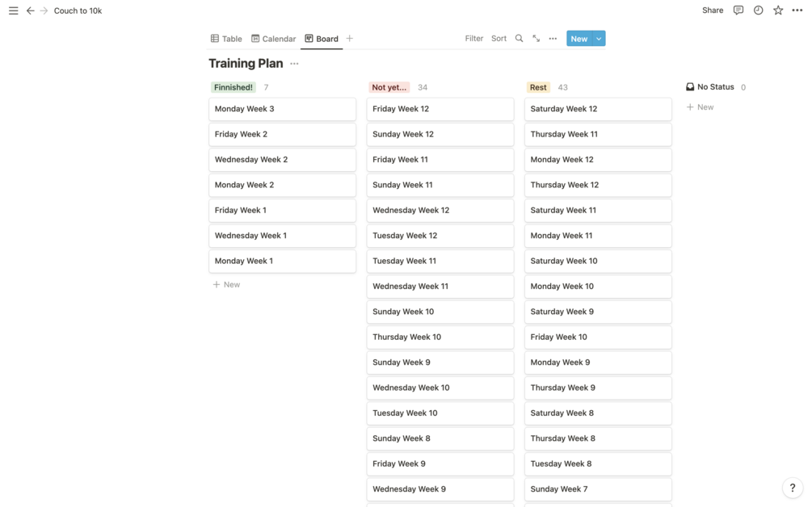Click the help question mark button

click(792, 488)
